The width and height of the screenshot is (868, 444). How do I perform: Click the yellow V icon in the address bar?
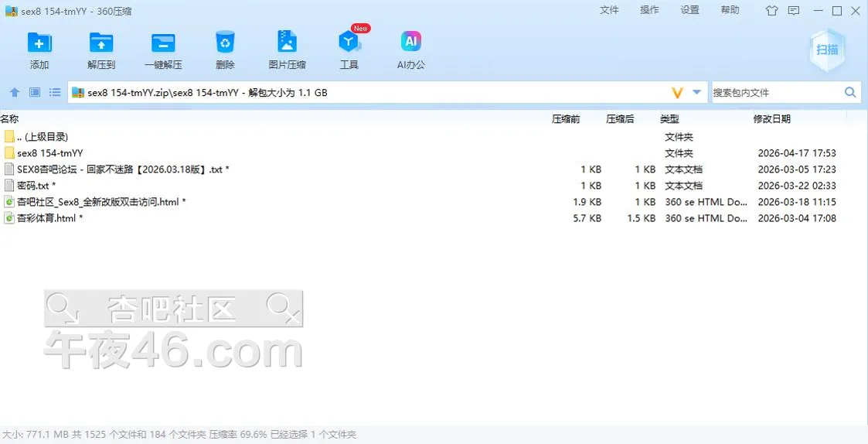click(x=677, y=93)
